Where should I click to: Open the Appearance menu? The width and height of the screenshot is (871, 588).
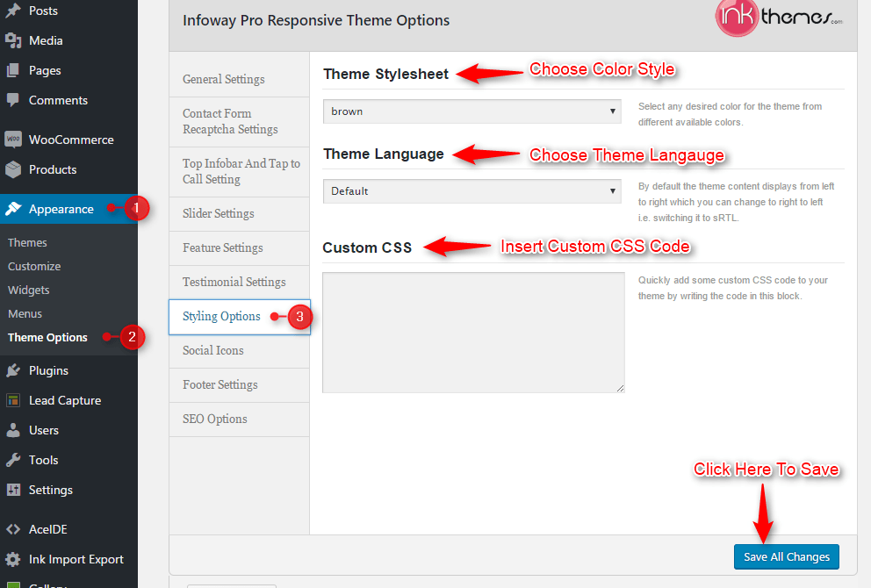pos(68,209)
